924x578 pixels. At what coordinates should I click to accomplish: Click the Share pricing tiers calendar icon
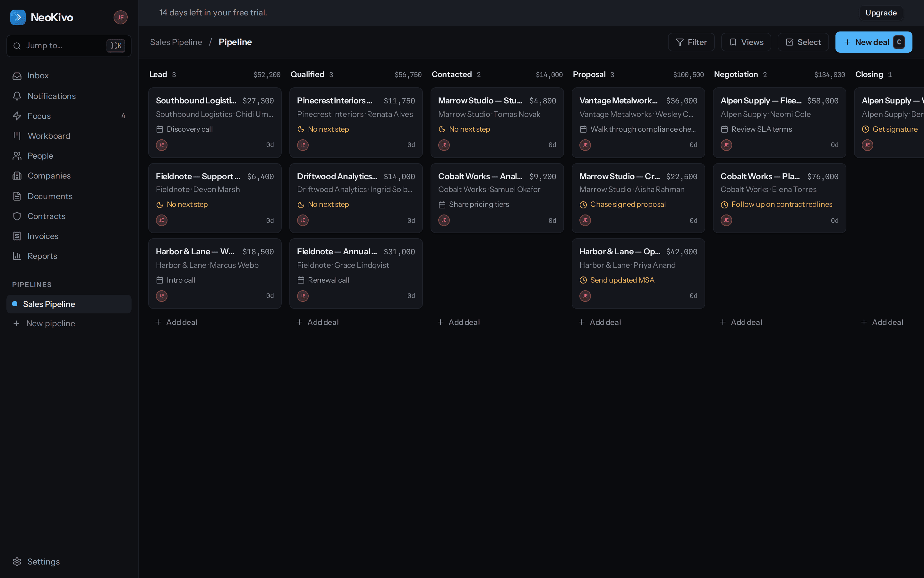click(442, 205)
